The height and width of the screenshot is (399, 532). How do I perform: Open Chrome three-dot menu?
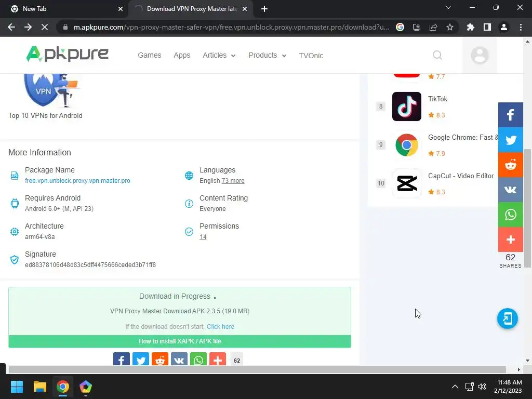(x=521, y=27)
